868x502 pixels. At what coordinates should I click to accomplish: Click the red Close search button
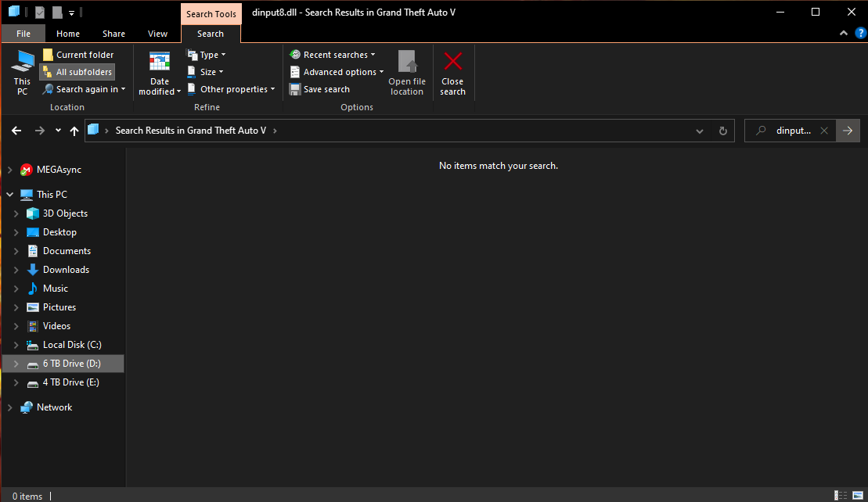[x=453, y=73]
